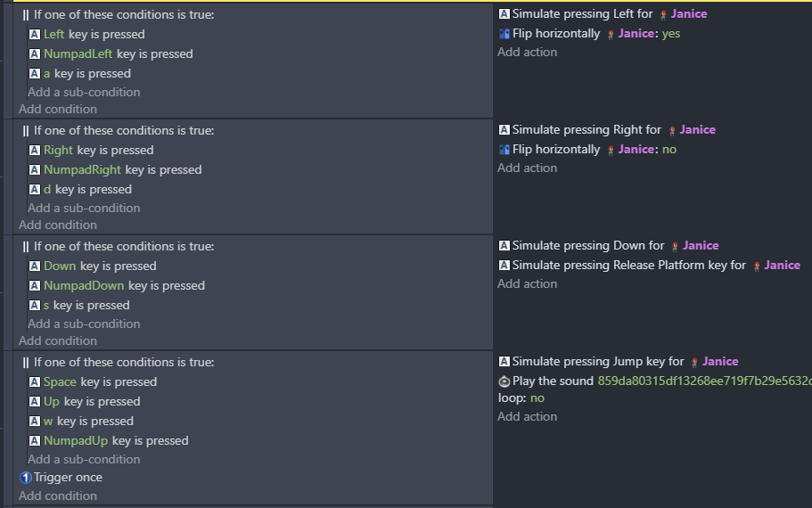The width and height of the screenshot is (812, 508).
Task: Click the Simulate pressing Jump key icon
Action: pyautogui.click(x=504, y=362)
